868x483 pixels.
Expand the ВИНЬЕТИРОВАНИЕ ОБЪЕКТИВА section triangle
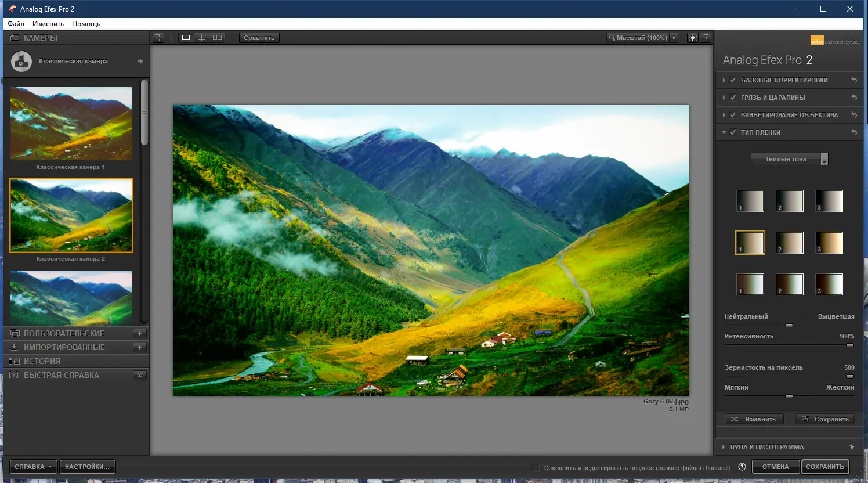click(x=724, y=115)
